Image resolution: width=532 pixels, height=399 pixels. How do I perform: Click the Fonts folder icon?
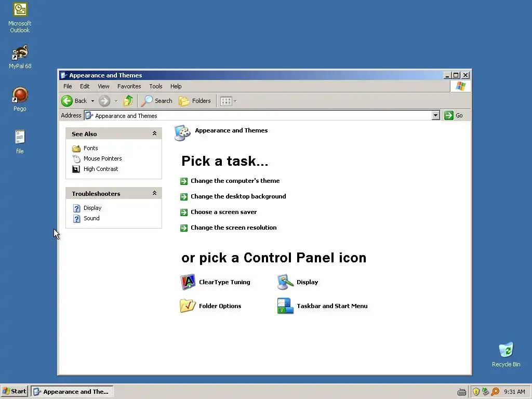point(76,148)
